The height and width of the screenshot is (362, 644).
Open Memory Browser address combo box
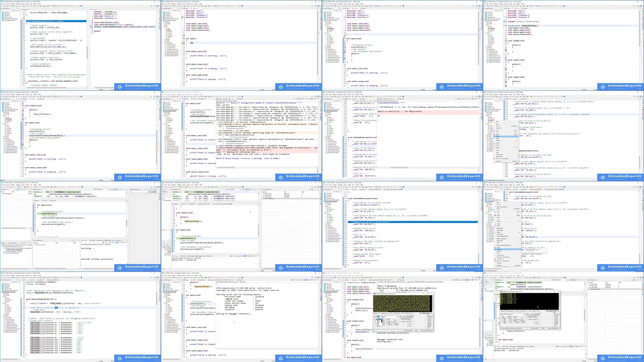(x=139, y=192)
